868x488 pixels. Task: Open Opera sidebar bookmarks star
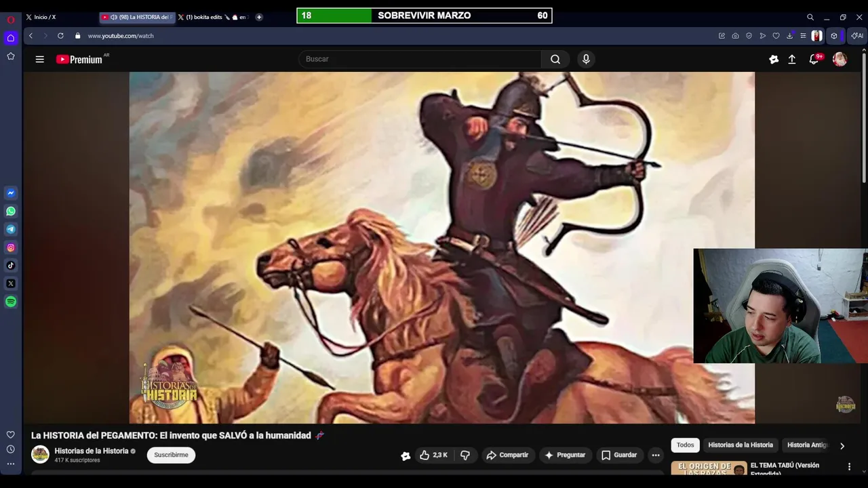[10, 56]
